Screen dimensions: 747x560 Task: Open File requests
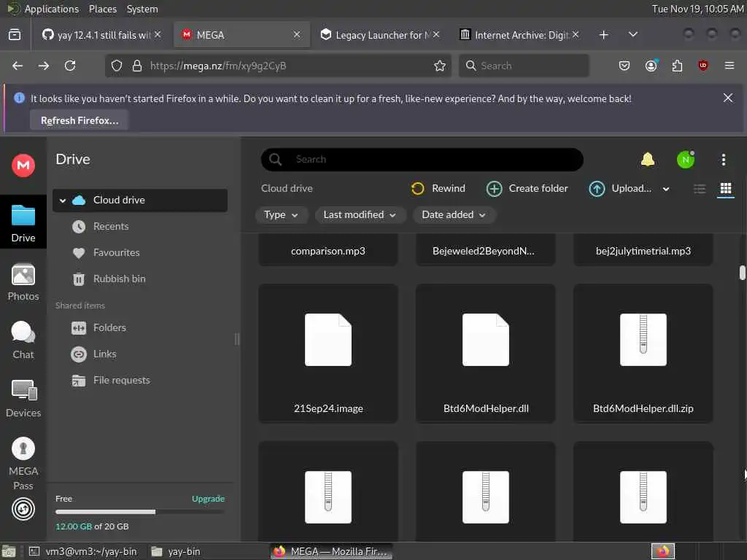pos(122,380)
